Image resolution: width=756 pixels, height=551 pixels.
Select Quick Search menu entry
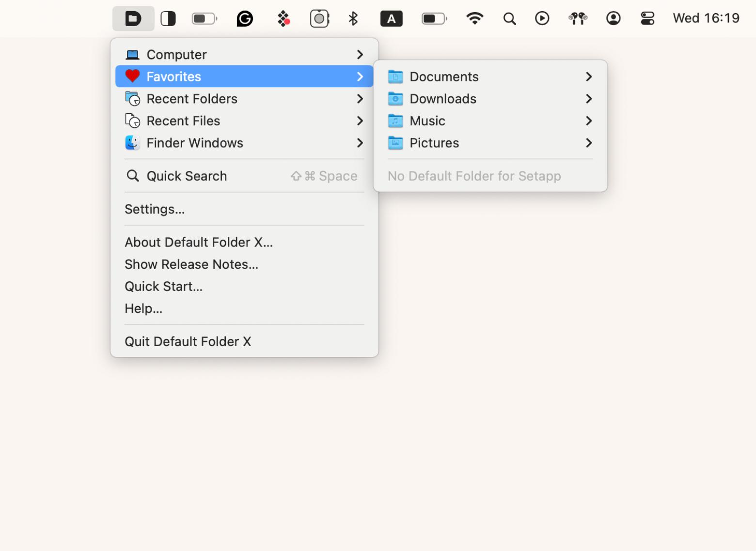(x=244, y=176)
